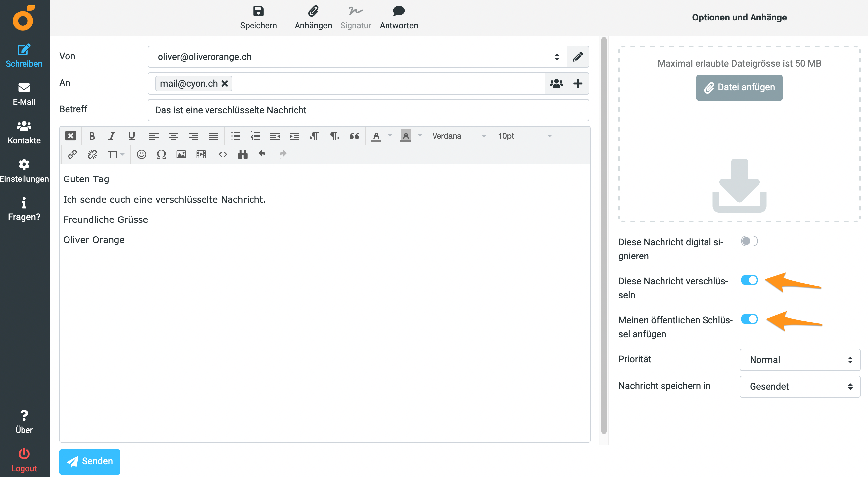Insert an emoticon via the smiley icon
The height and width of the screenshot is (477, 868).
tap(141, 154)
